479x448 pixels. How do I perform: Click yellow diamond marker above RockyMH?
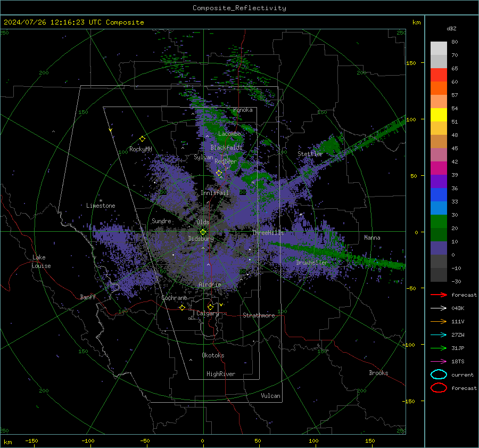point(142,139)
